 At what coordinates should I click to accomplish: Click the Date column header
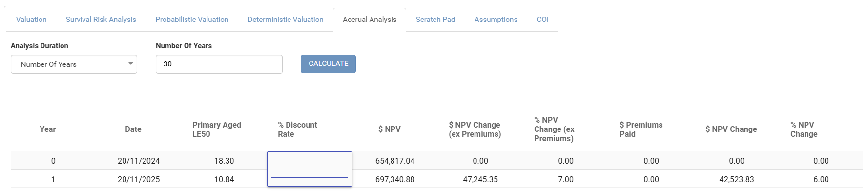[133, 129]
